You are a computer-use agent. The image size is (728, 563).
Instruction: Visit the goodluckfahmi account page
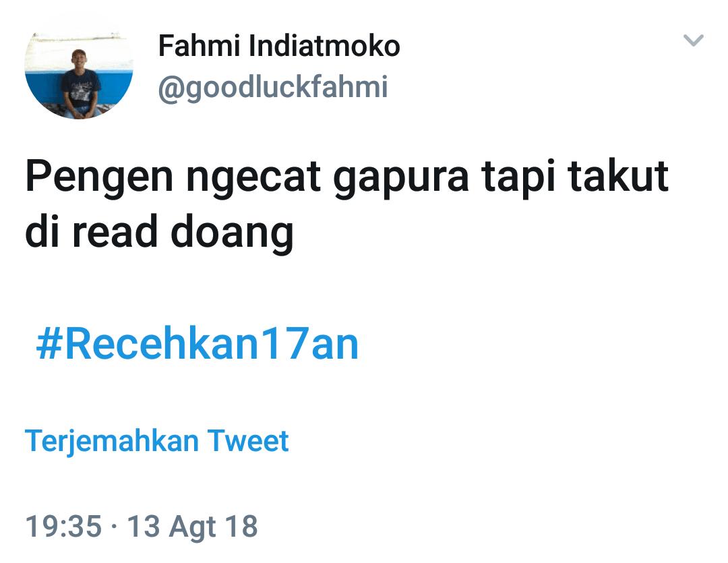point(273,88)
